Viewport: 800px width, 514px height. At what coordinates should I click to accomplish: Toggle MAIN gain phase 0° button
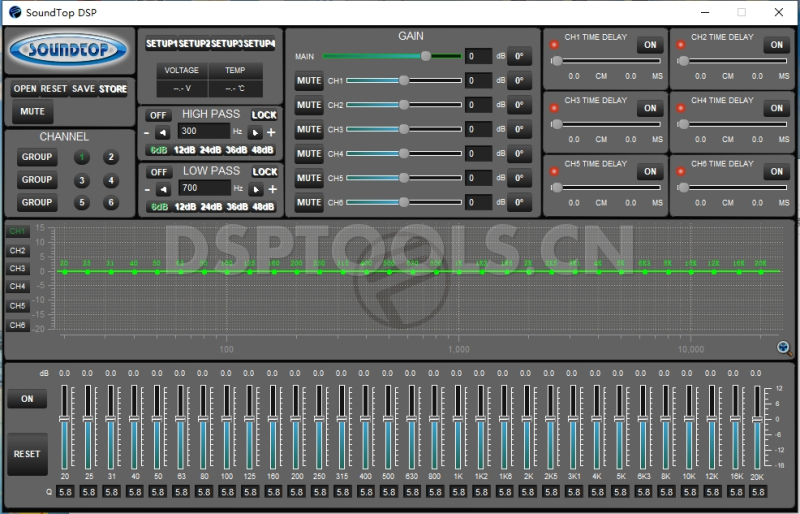click(x=519, y=56)
